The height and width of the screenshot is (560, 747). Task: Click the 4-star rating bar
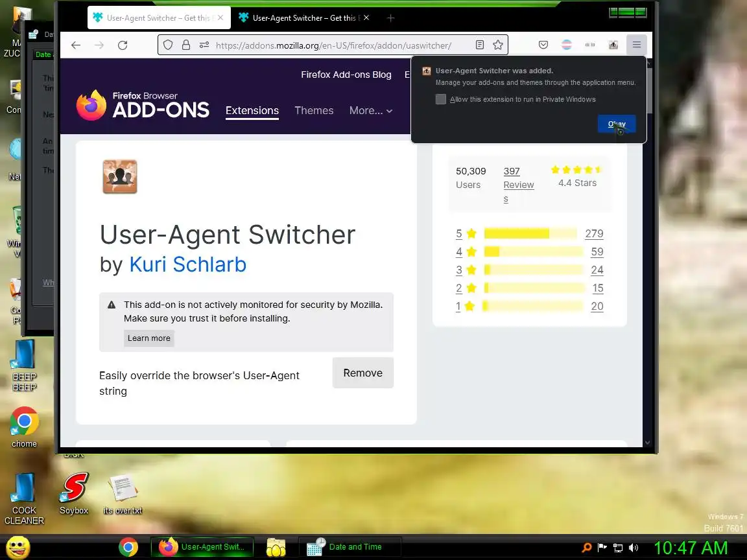pyautogui.click(x=534, y=251)
